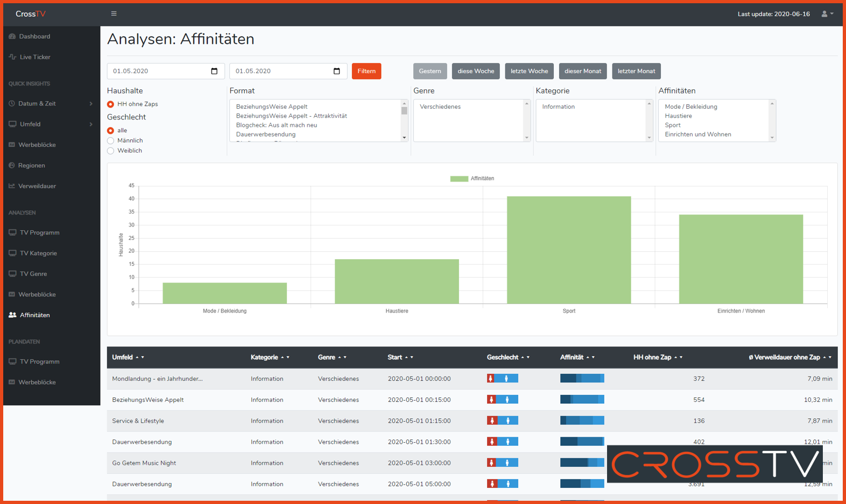Viewport: 846px width, 504px height.
Task: Click the Dashboard gauge icon in sidebar
Action: (12, 37)
